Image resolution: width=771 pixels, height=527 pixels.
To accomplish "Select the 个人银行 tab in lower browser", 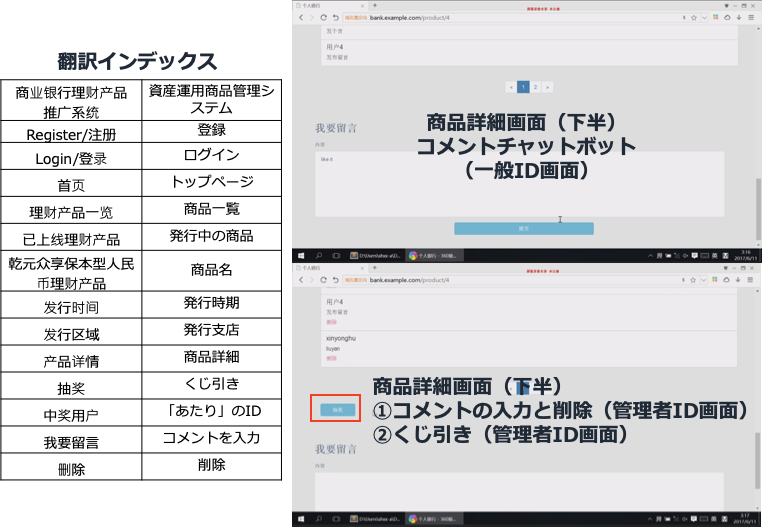I will pyautogui.click(x=329, y=268).
